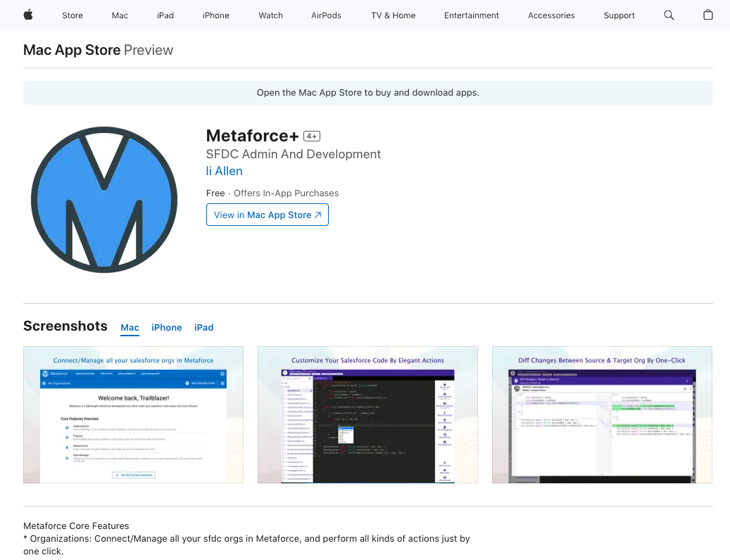Click the Metaforce Core Features text
This screenshot has width=730, height=560.
coord(76,526)
